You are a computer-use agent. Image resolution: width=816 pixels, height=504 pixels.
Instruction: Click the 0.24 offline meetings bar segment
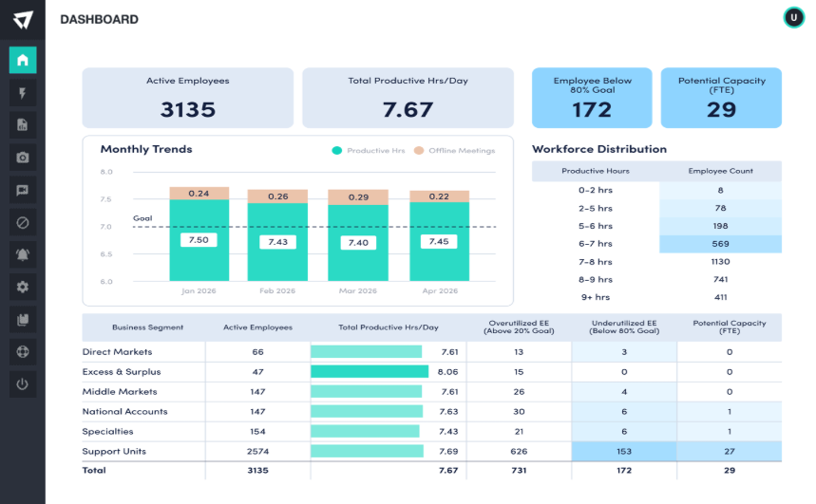(x=199, y=193)
